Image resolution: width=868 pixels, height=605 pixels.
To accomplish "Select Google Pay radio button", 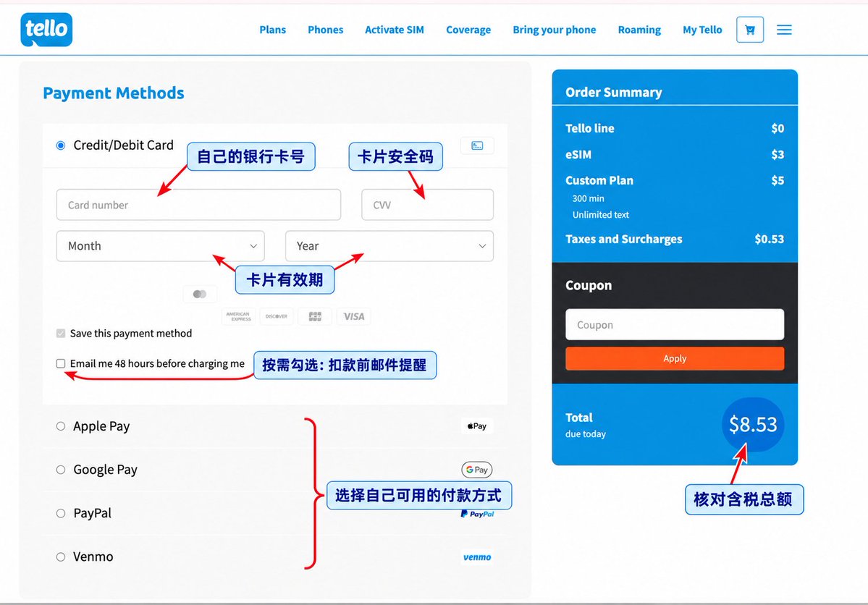I will 61,470.
